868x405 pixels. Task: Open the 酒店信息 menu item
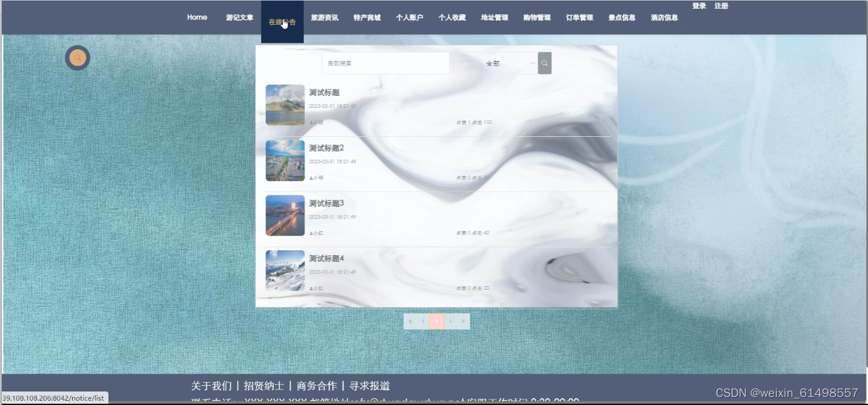pyautogui.click(x=665, y=17)
